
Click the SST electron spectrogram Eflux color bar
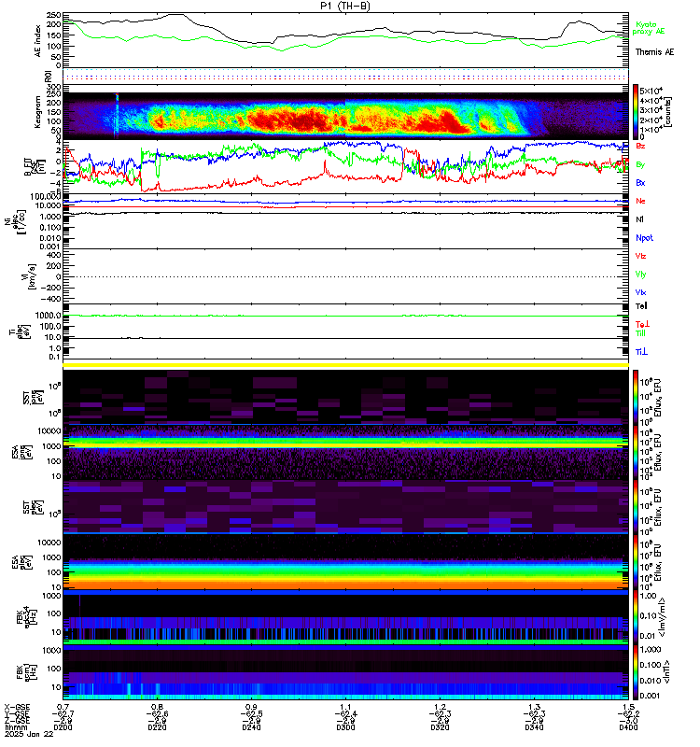click(636, 507)
